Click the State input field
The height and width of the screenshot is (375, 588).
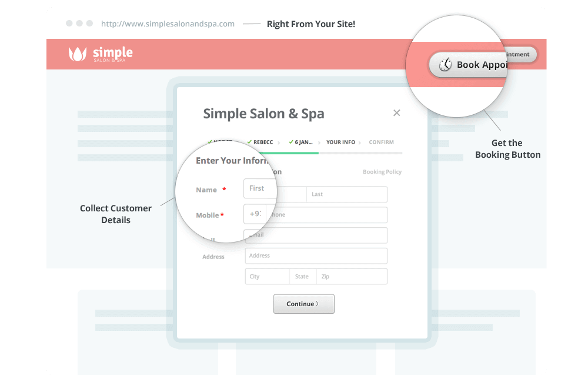coord(303,276)
